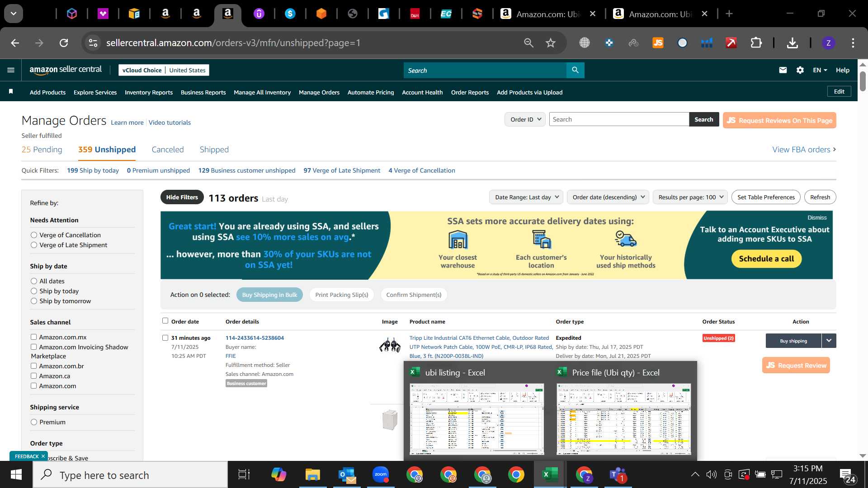Open Excel from the Windows taskbar
The width and height of the screenshot is (868, 488).
pyautogui.click(x=550, y=475)
